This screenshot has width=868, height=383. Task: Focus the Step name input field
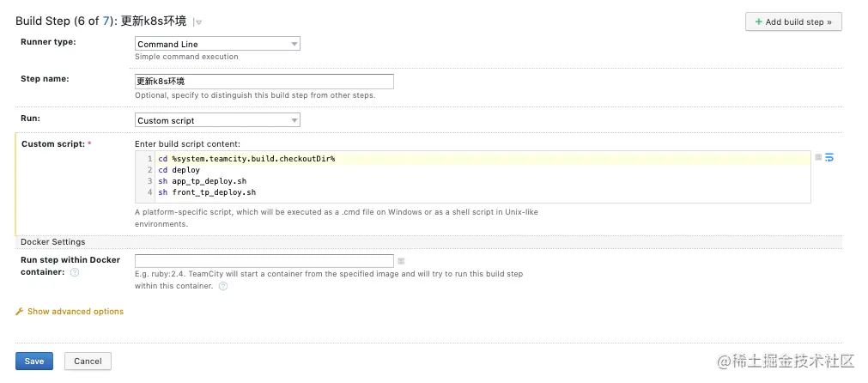(264, 82)
